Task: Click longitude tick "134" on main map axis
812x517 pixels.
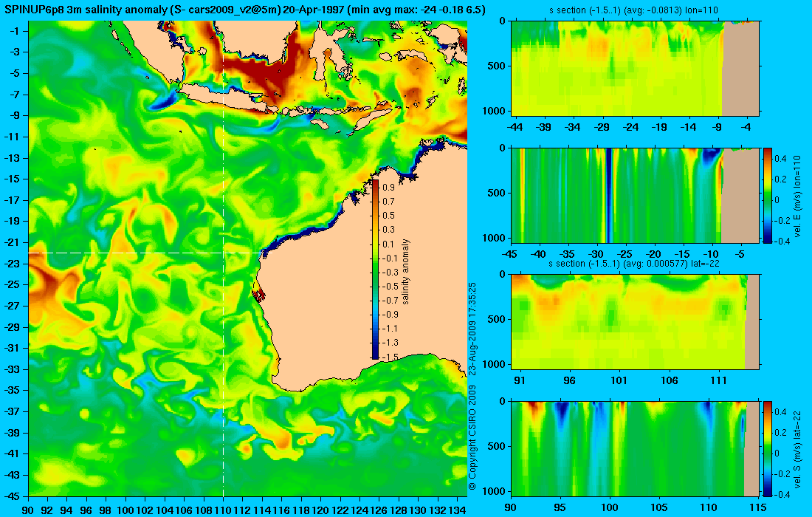Action: pyautogui.click(x=457, y=510)
